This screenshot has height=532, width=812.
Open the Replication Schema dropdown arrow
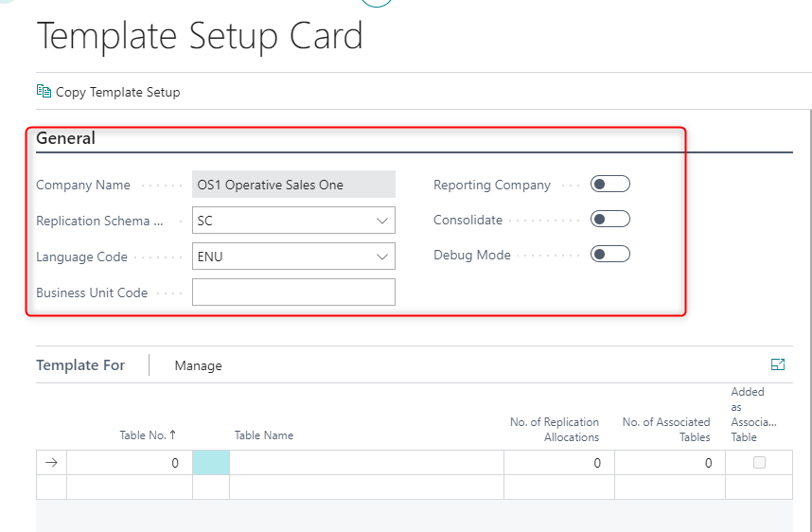pos(382,221)
